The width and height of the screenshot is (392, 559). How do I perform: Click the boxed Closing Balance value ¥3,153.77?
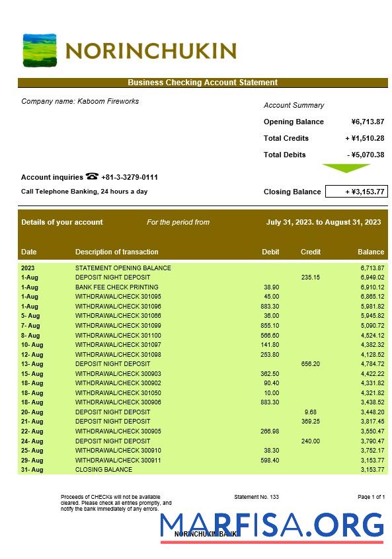(x=356, y=192)
